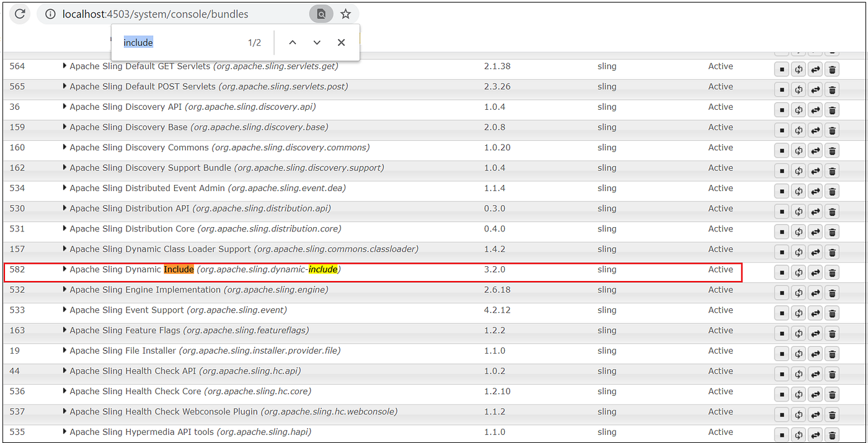The height and width of the screenshot is (443, 868).
Task: Stop the Sling Default GET Servlets bundle
Action: 782,69
